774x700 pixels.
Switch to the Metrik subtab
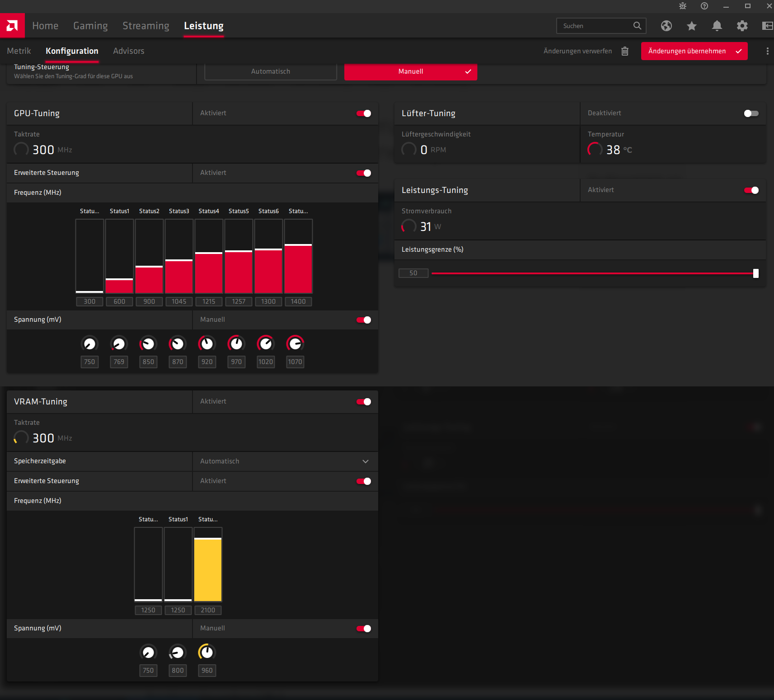(19, 51)
